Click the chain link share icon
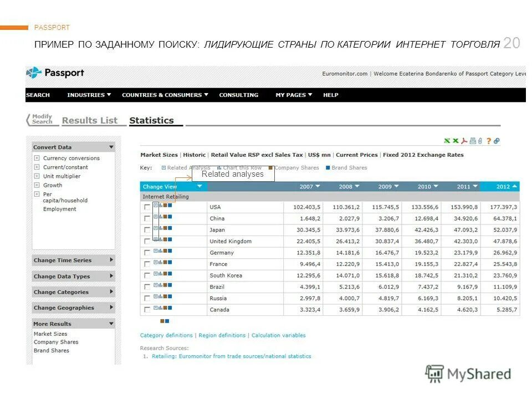 tap(497, 141)
